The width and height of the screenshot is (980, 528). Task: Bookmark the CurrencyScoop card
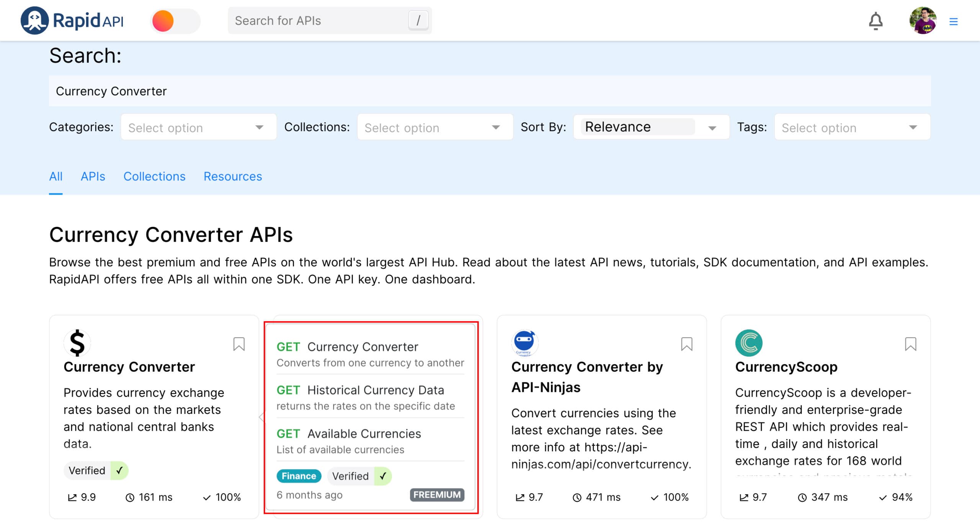910,344
